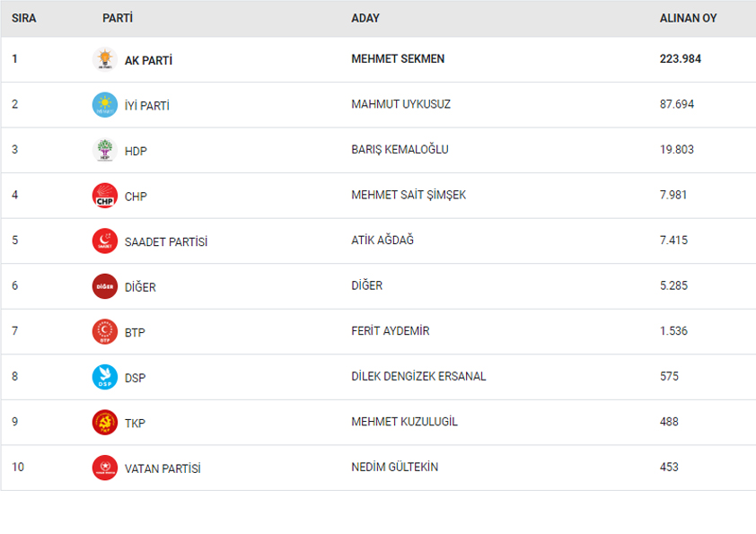Click the DİĞER dark red circle icon
Viewport: 756px width, 534px height.
point(105,285)
